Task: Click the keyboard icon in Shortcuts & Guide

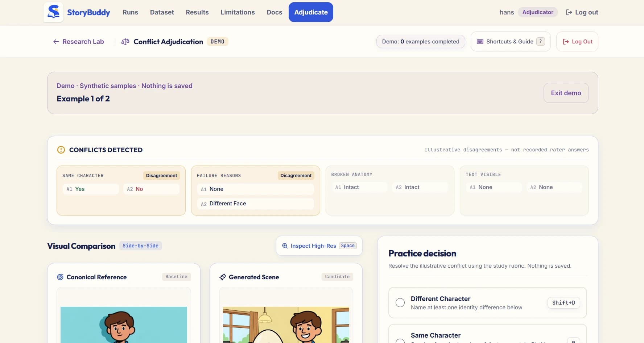Action: click(x=480, y=42)
